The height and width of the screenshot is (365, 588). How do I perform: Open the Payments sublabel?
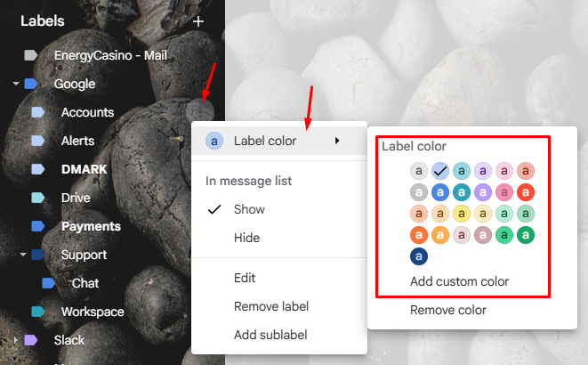pyautogui.click(x=91, y=226)
